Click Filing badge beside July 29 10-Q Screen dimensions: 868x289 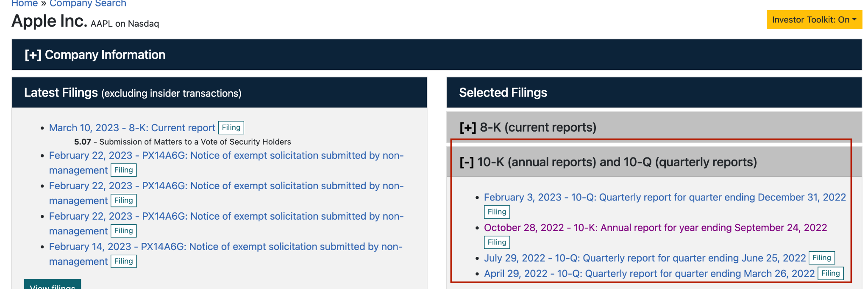(821, 258)
